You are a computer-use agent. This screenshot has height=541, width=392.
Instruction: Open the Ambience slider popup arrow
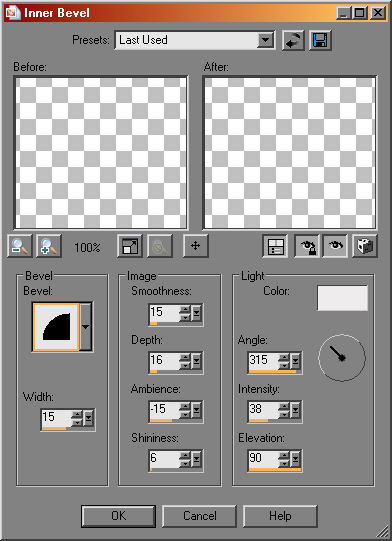[196, 410]
